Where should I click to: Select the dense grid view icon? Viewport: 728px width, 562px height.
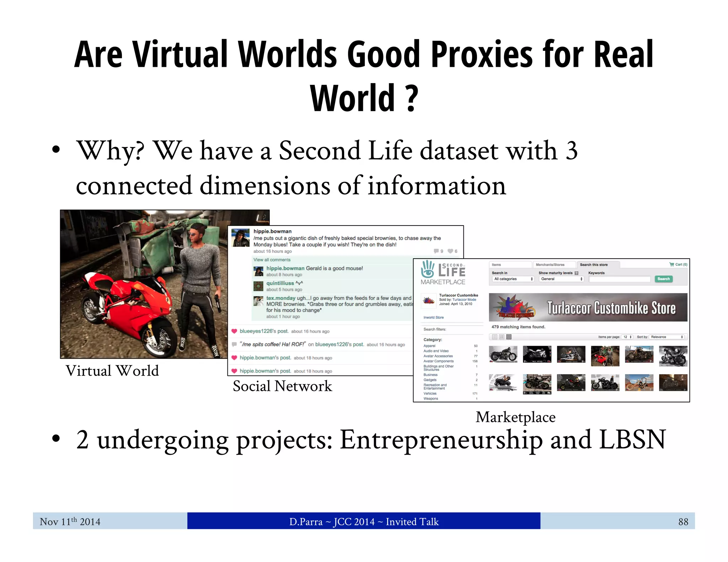click(509, 337)
